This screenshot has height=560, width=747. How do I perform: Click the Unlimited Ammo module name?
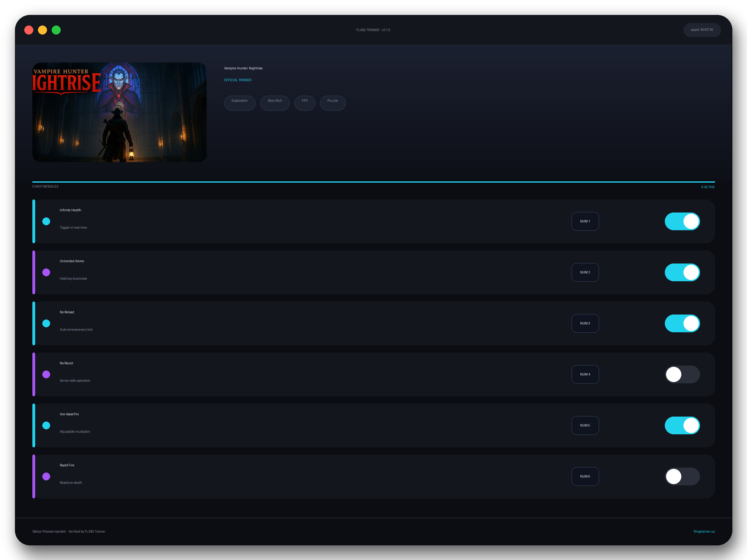[x=72, y=261]
